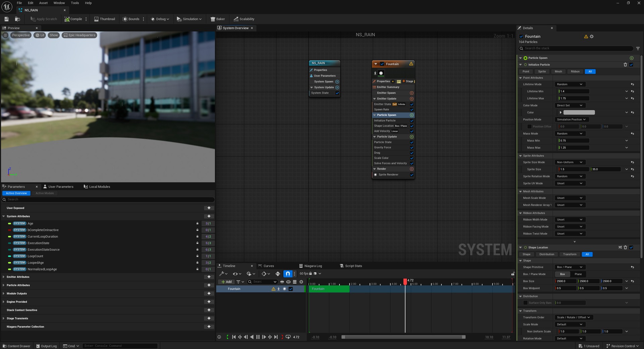This screenshot has width=644, height=349.
Task: Expand Emitter Attributes section
Action: [x=4, y=277]
